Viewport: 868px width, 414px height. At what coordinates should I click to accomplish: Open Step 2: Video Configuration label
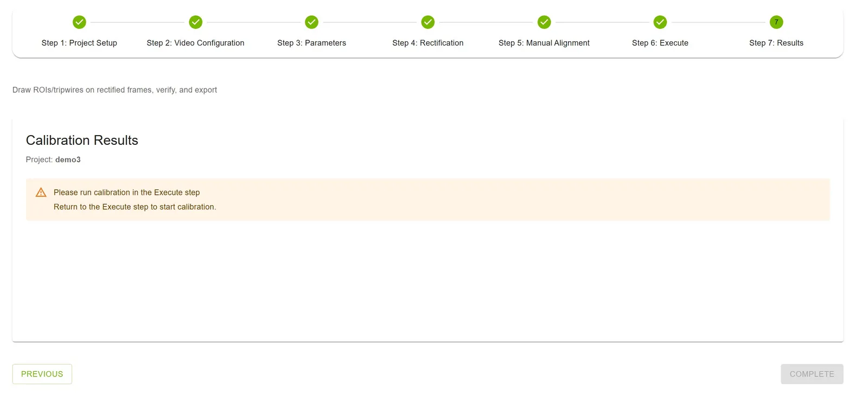pyautogui.click(x=195, y=43)
